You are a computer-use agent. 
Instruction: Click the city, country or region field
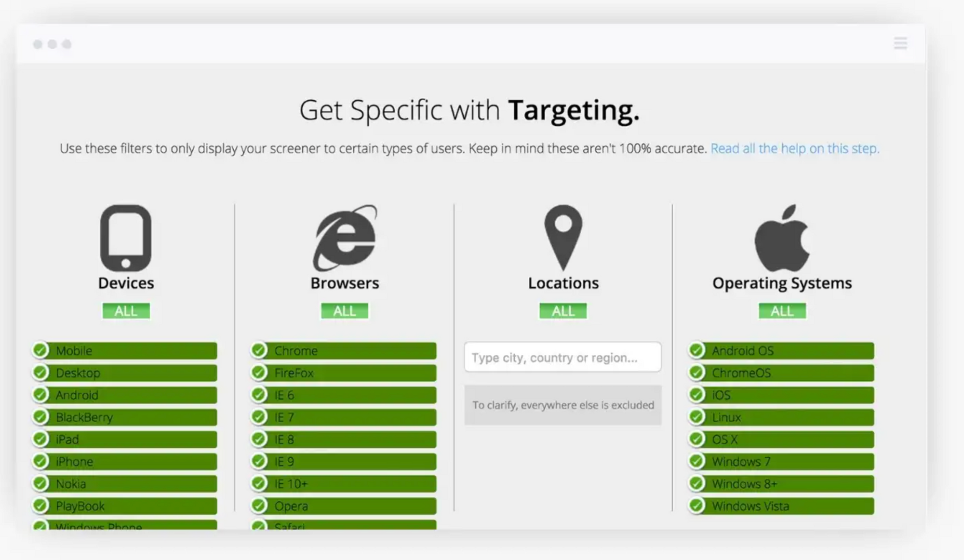pos(562,357)
